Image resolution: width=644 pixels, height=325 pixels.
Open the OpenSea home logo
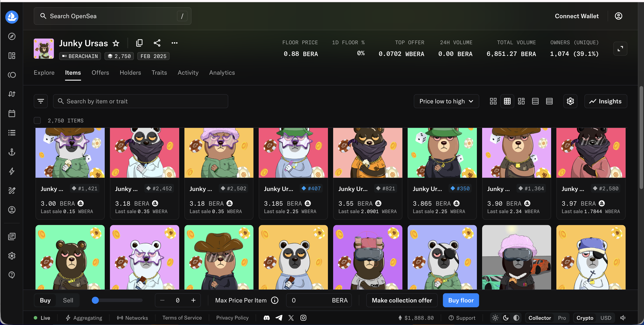[x=12, y=17]
